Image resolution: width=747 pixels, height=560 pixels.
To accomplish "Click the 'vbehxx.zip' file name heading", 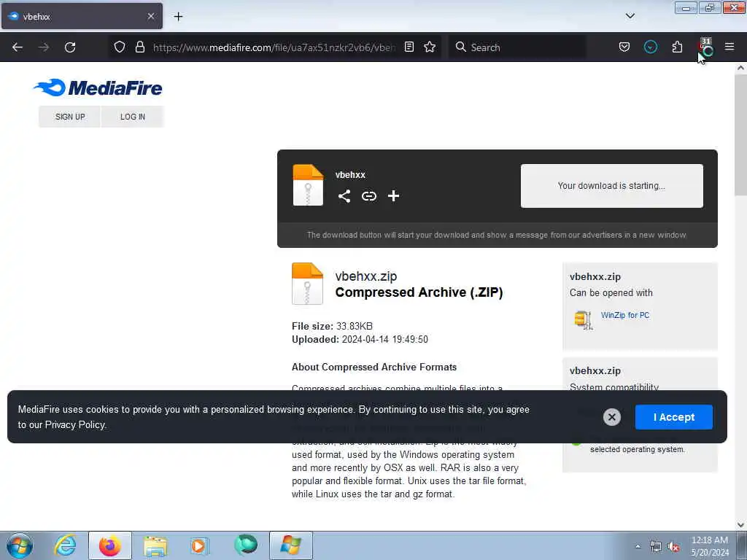I will click(366, 276).
